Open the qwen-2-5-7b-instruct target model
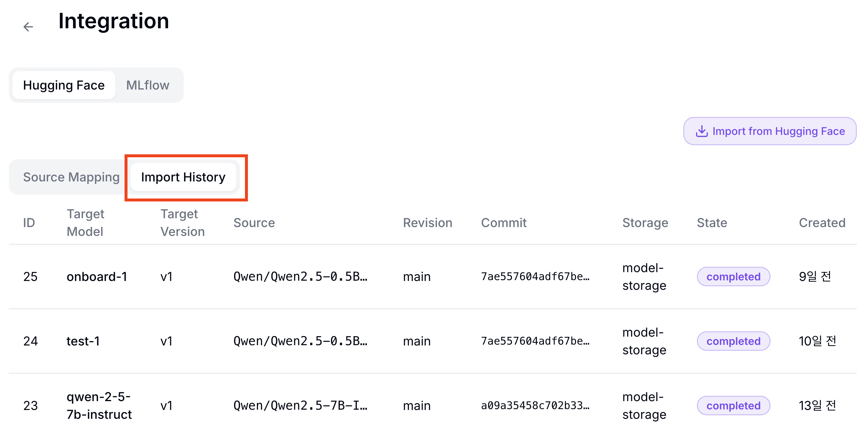Image resolution: width=868 pixels, height=430 pixels. click(x=99, y=405)
